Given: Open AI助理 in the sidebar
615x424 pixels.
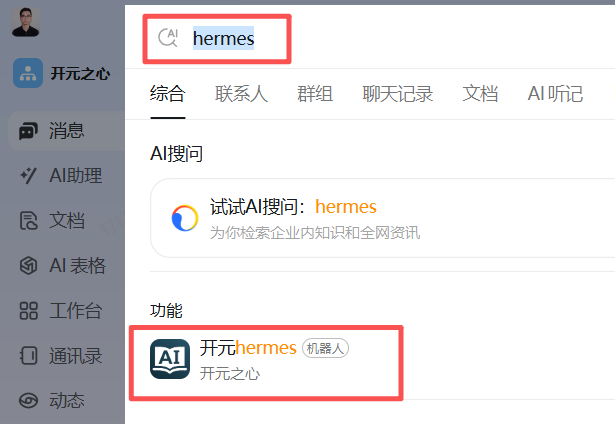Looking at the screenshot, I should (76, 176).
